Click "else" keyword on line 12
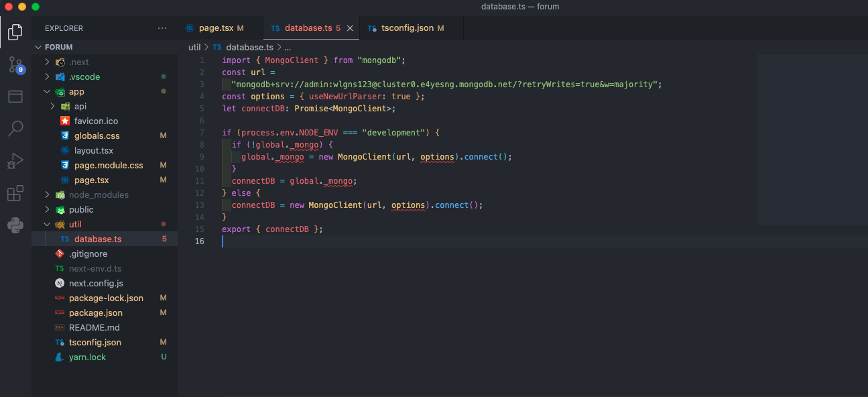The width and height of the screenshot is (868, 397). coord(241,193)
